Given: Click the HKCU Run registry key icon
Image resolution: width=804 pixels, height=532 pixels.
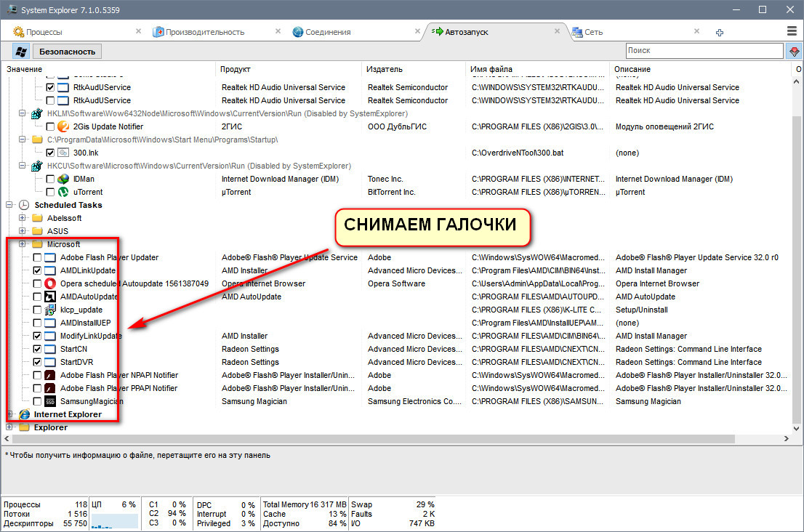Looking at the screenshot, I should tap(37, 166).
